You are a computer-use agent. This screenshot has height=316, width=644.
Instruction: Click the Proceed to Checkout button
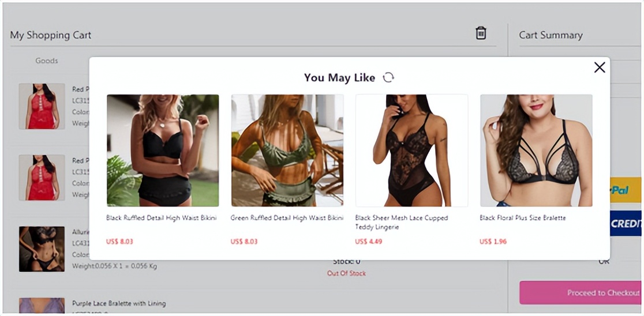[x=582, y=292]
